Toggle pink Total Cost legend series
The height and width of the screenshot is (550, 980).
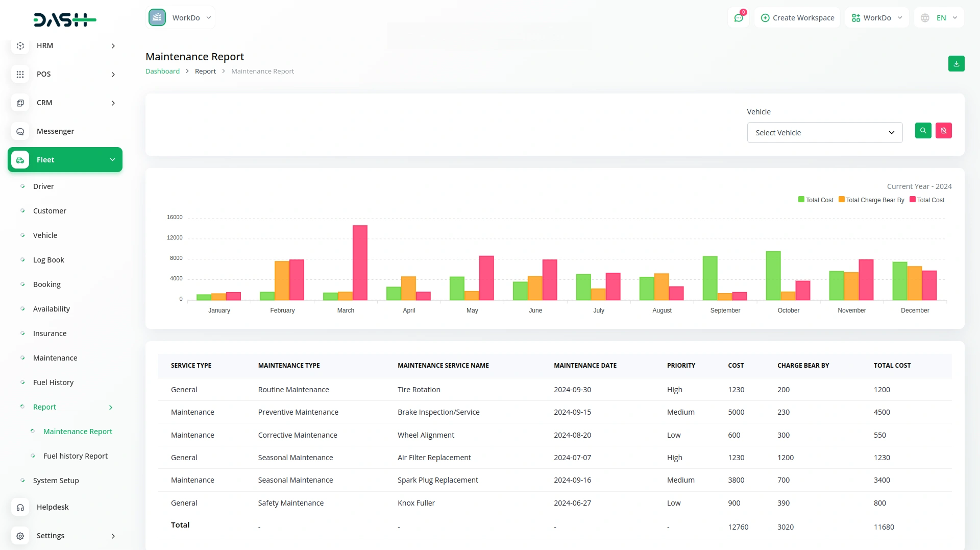tap(927, 200)
